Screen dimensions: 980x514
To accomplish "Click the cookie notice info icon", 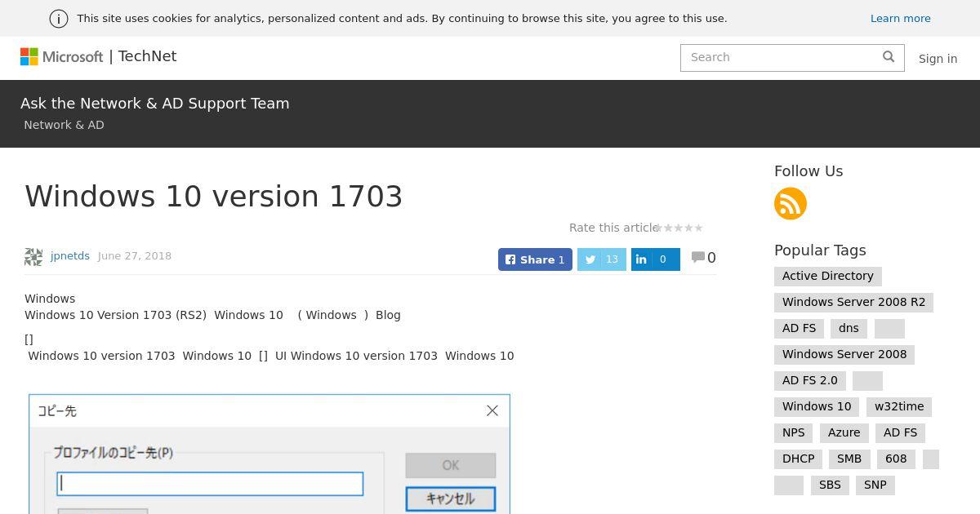I will click(59, 19).
